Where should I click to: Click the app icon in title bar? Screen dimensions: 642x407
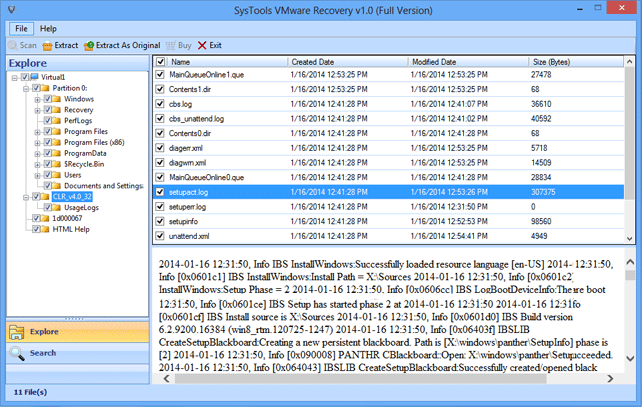[12, 9]
